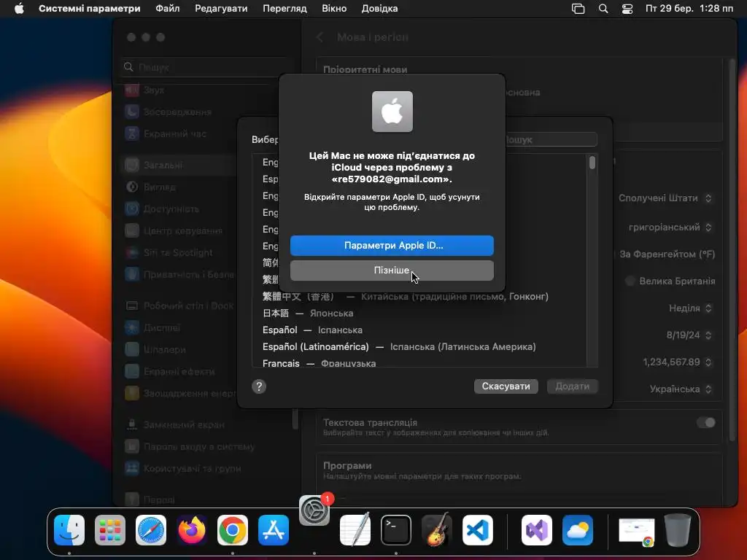Click the search field in the language sheet
The height and width of the screenshot is (560, 747).
point(551,139)
